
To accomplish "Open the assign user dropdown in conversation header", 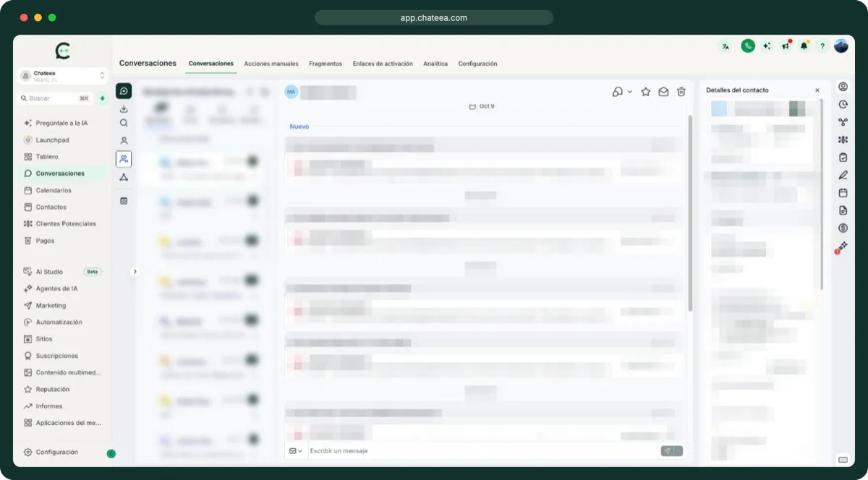I will (x=622, y=92).
